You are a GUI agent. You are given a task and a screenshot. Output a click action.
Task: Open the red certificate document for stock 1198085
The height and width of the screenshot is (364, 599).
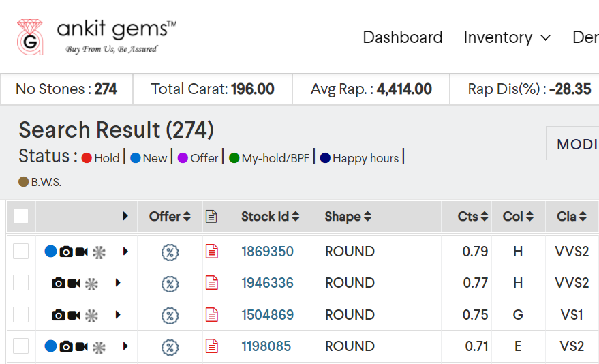click(x=212, y=346)
